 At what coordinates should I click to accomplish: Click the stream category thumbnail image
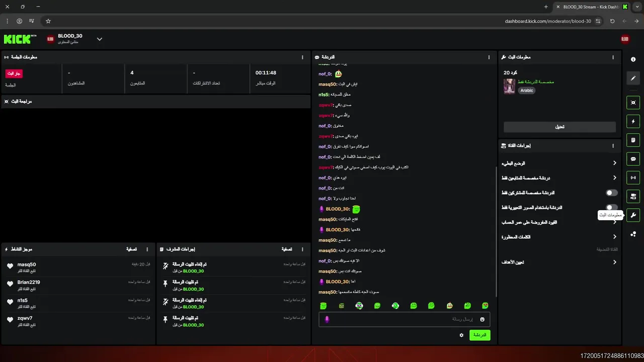509,86
